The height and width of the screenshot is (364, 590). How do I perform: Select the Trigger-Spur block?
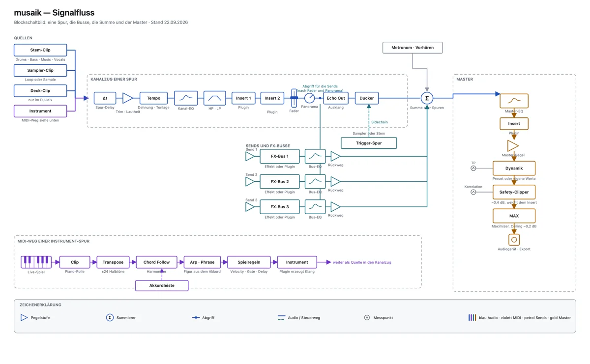pos(369,143)
